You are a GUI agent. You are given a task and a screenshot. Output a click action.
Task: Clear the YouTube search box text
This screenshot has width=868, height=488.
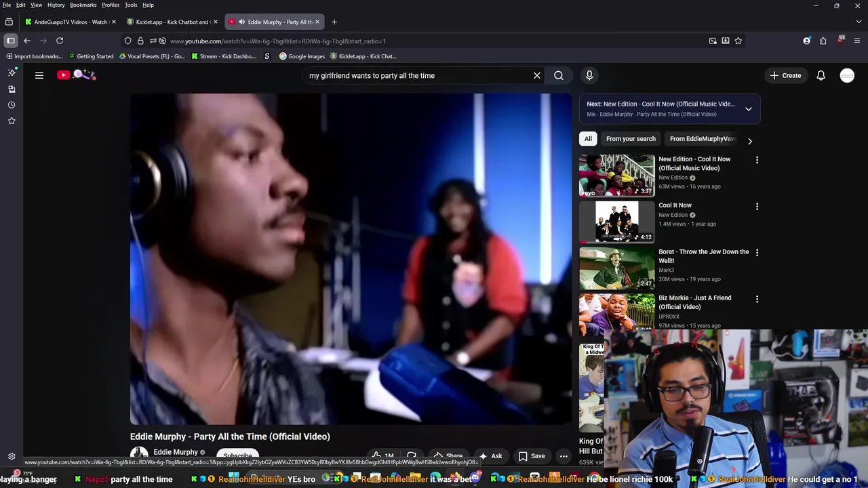coord(537,75)
